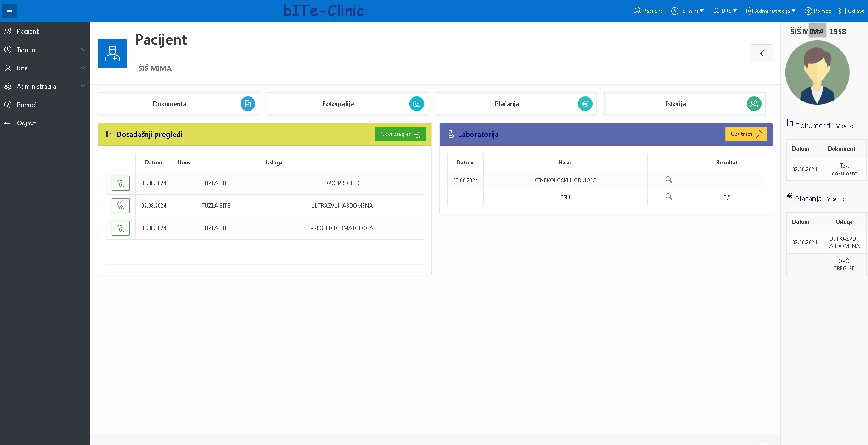The height and width of the screenshot is (445, 868).
Task: Click the Odjava sidebar logout icon
Action: click(x=8, y=123)
